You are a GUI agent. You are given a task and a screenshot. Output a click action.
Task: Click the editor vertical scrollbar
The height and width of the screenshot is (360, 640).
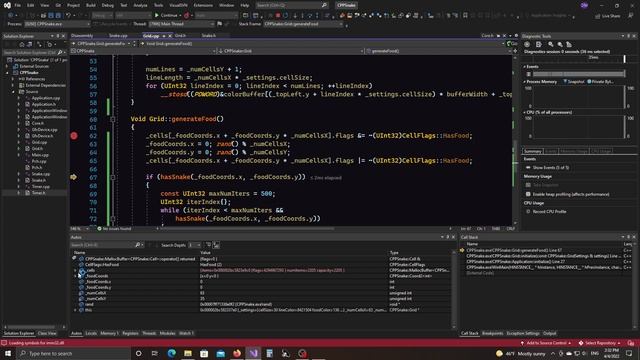pos(515,139)
